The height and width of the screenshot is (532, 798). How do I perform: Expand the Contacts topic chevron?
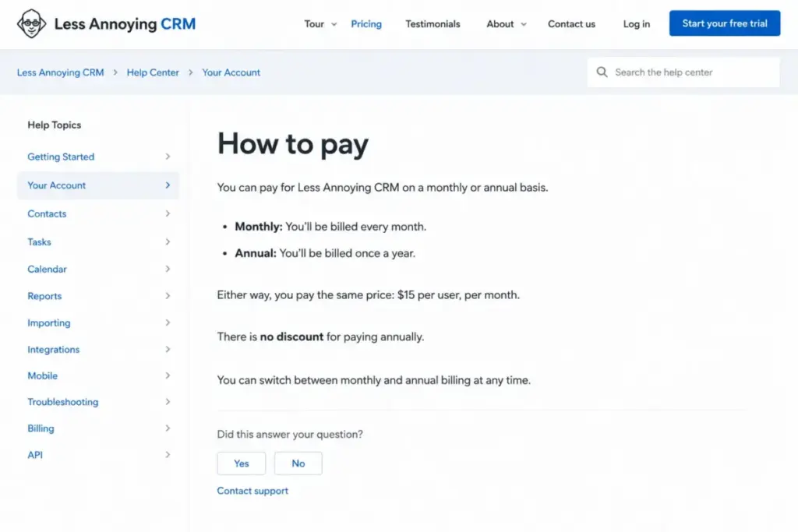[x=168, y=213]
